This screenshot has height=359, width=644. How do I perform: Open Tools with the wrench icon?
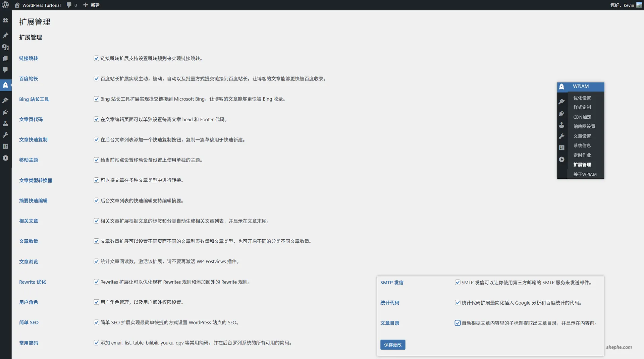click(5, 135)
